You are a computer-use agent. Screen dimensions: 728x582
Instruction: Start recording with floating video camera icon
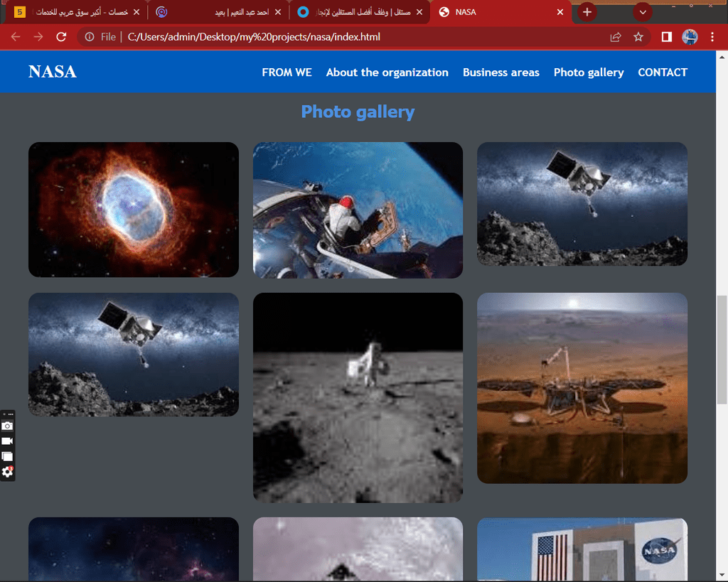coord(7,441)
